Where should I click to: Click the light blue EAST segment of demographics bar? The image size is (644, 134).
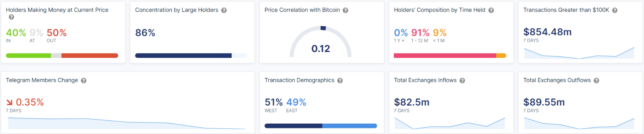[350, 126]
